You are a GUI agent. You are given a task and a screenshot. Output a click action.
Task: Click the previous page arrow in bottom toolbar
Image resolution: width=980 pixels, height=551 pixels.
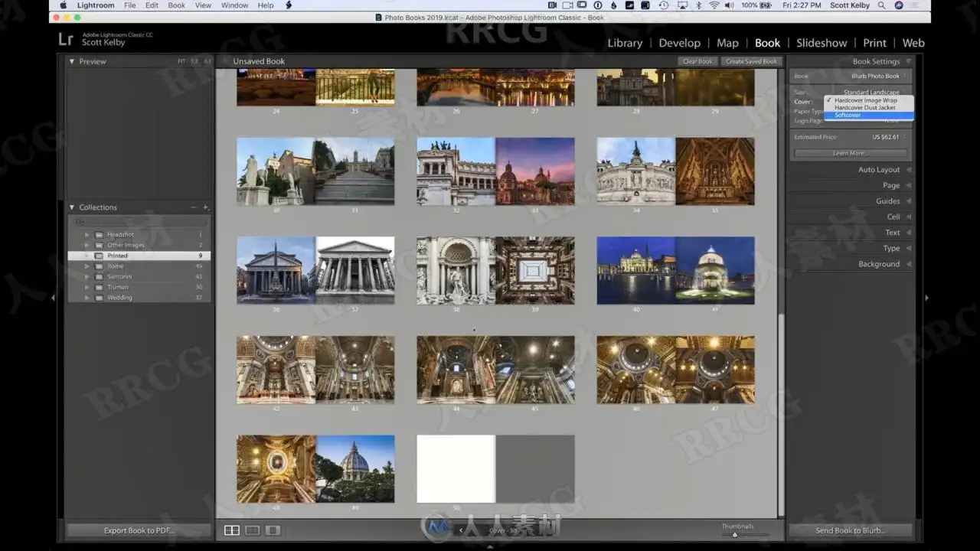(x=461, y=530)
